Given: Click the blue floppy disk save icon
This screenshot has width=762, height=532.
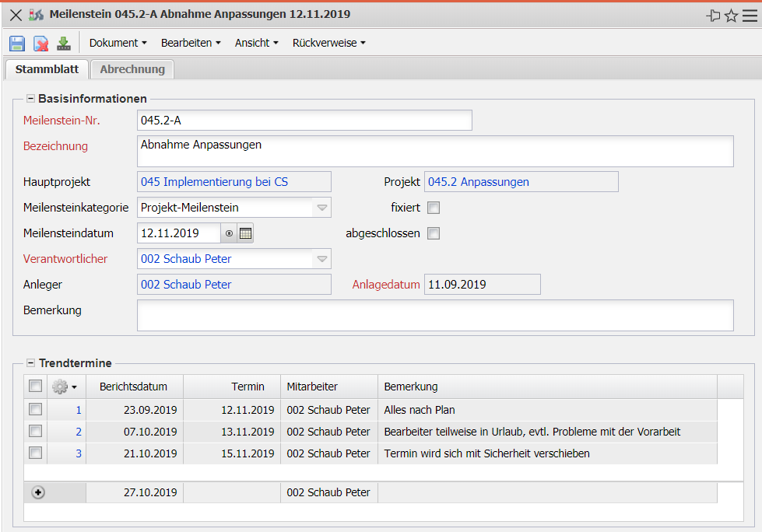Looking at the screenshot, I should pyautogui.click(x=17, y=44).
